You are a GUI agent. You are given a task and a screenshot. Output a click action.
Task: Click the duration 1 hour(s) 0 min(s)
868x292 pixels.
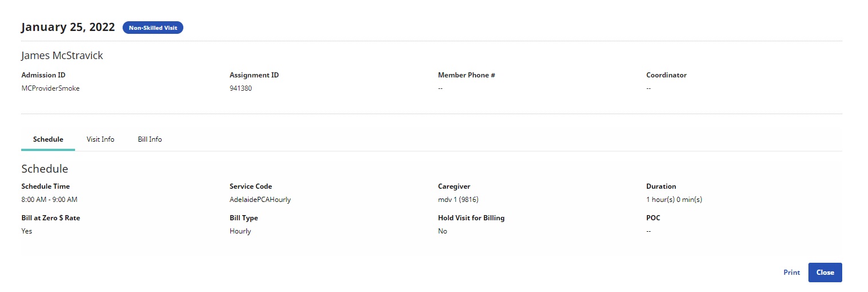(674, 200)
